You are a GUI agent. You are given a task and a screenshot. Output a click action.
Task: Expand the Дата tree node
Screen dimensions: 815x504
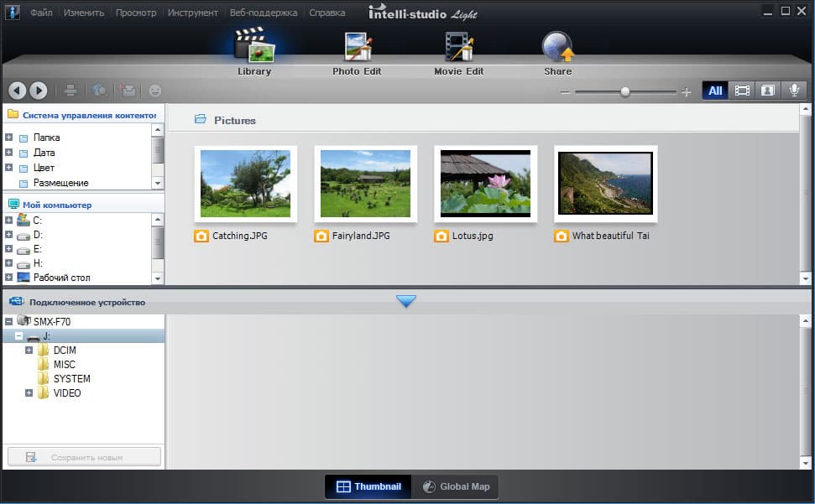[x=9, y=153]
